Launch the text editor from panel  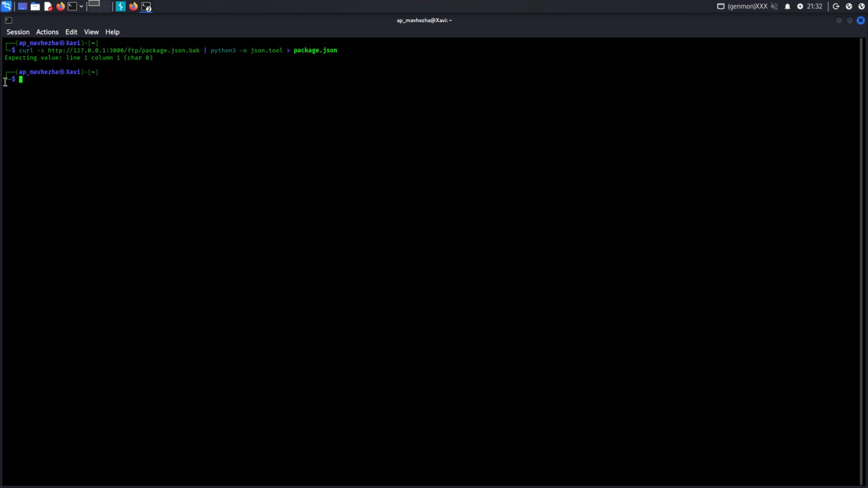click(x=48, y=7)
